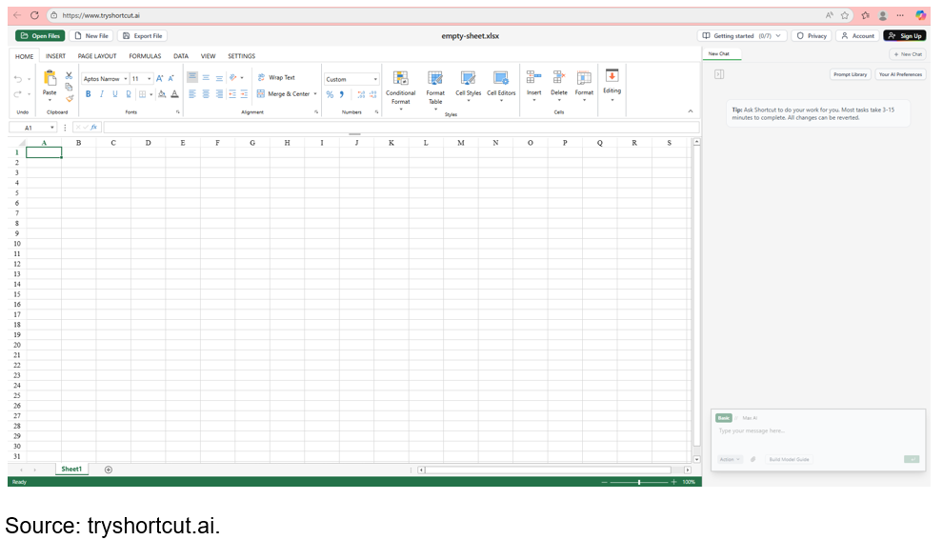The width and height of the screenshot is (943, 560).
Task: Click the Export File button
Action: (142, 35)
